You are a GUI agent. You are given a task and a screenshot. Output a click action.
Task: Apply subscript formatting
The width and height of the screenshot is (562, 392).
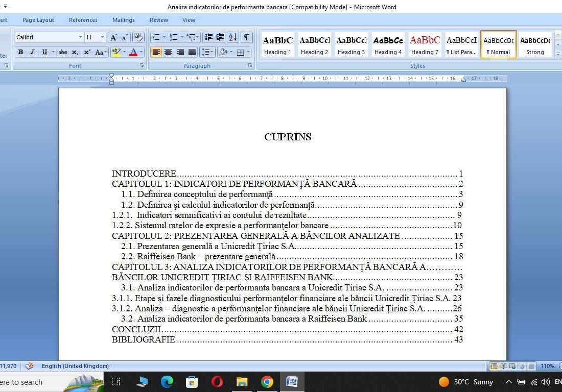[x=76, y=52]
